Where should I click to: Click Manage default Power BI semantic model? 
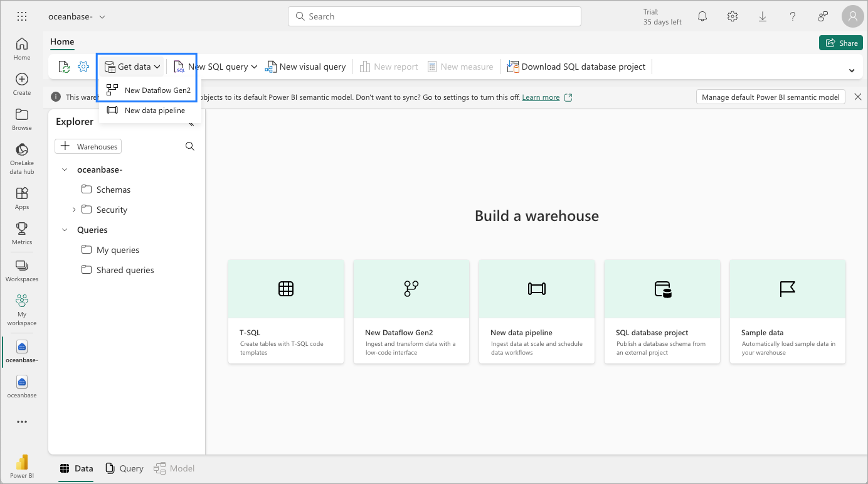[x=770, y=97]
